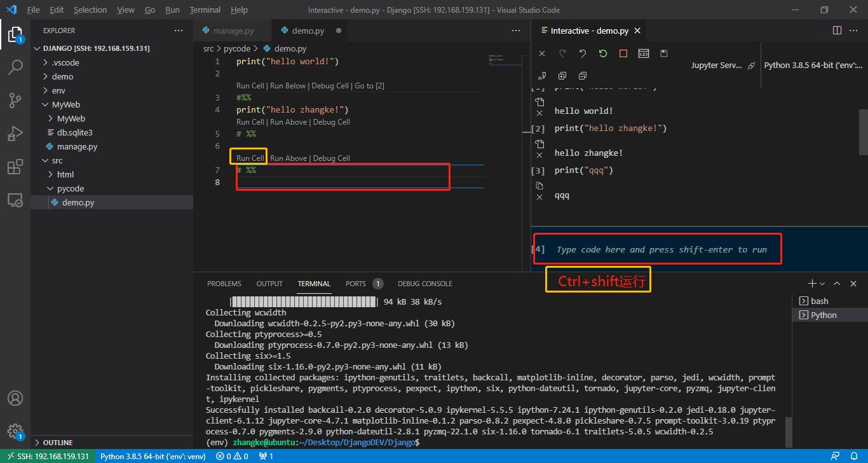This screenshot has width=868, height=463.
Task: Select Python 3.8.5 interpreter in status bar
Action: (153, 456)
